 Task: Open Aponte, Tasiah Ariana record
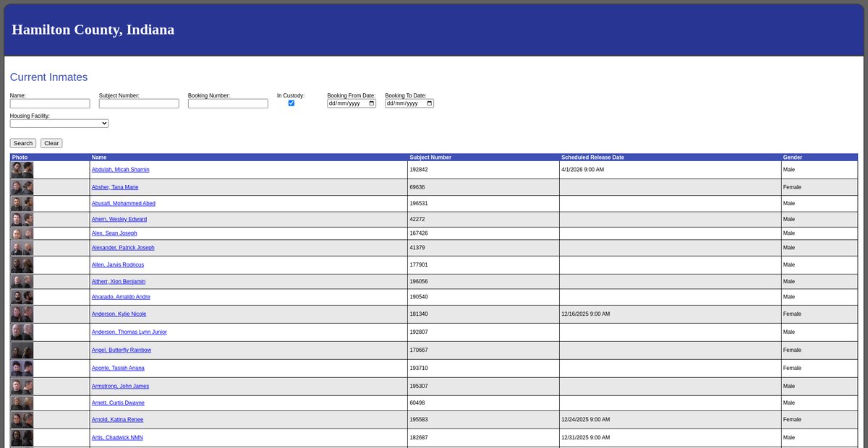119,369
